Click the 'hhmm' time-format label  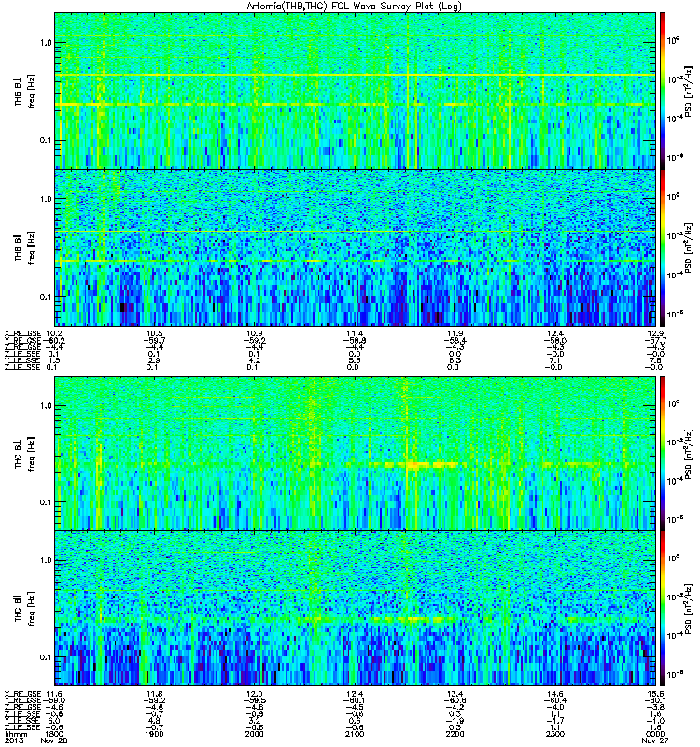click(x=15, y=734)
